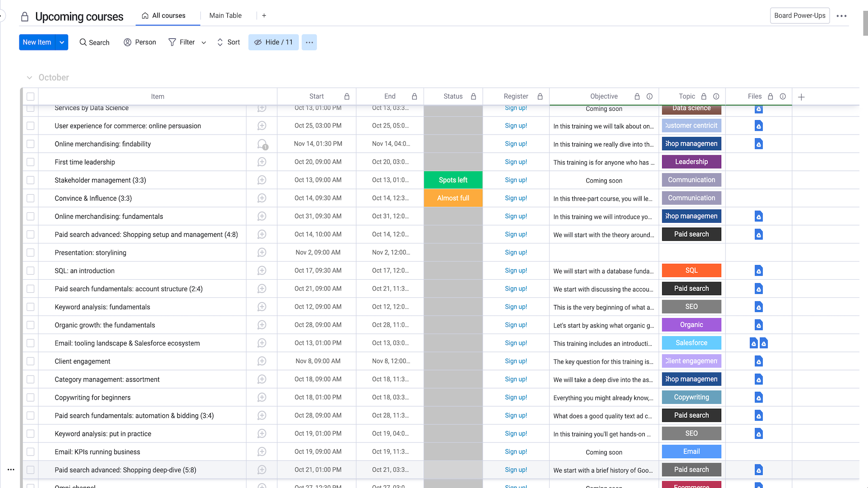The width and height of the screenshot is (868, 488).
Task: Select all items with the header checkbox
Action: click(x=30, y=96)
